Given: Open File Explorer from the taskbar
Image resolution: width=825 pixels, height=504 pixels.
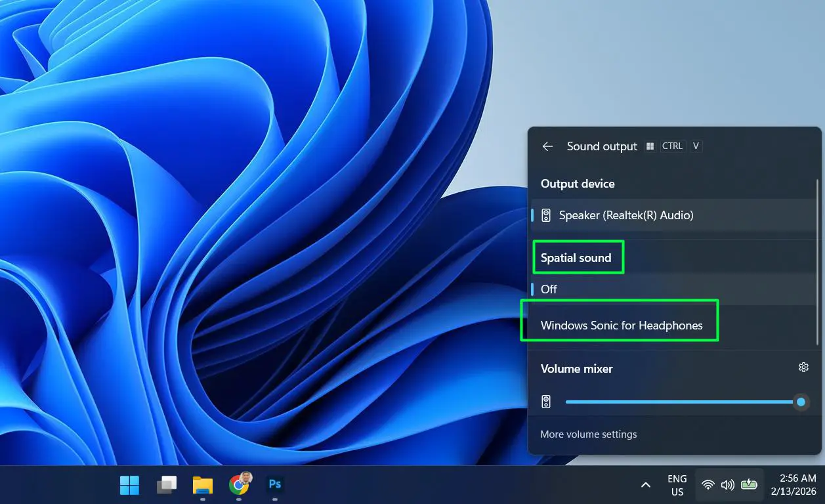Looking at the screenshot, I should click(x=202, y=484).
